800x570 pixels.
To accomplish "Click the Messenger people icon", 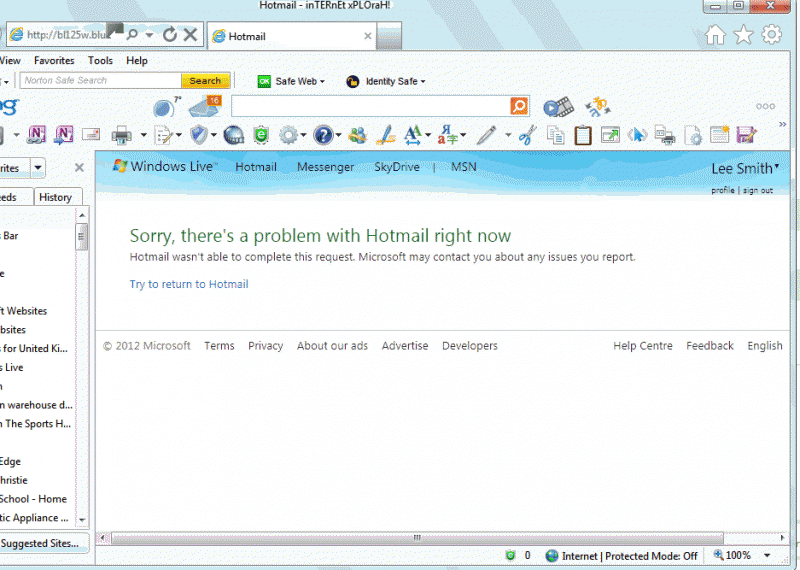I will (357, 136).
